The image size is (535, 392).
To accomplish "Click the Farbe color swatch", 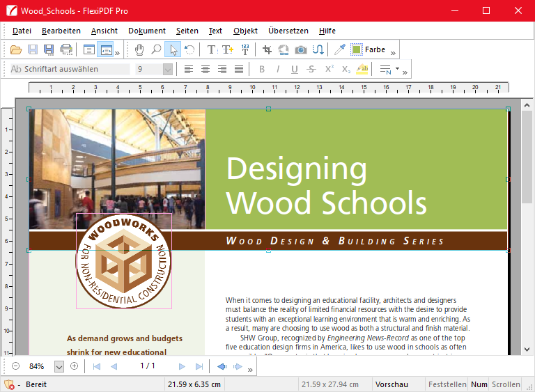I will pyautogui.click(x=357, y=49).
